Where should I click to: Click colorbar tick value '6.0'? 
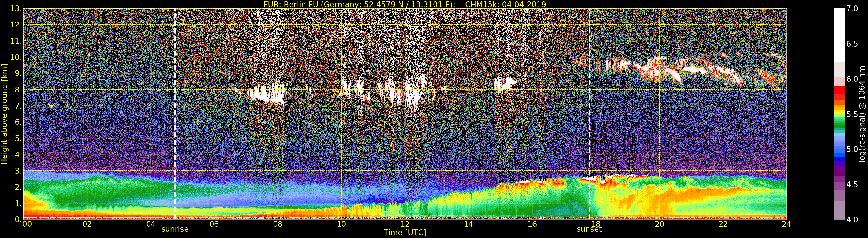click(852, 79)
